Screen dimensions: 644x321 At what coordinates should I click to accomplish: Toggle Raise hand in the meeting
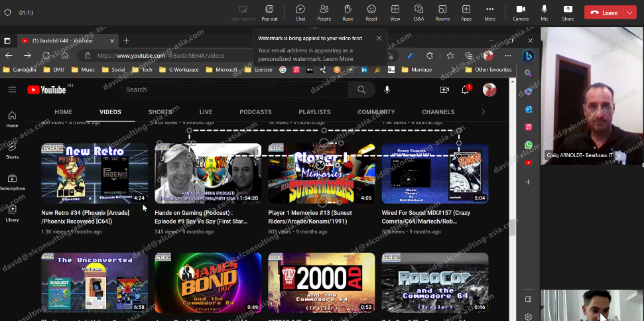(x=348, y=13)
